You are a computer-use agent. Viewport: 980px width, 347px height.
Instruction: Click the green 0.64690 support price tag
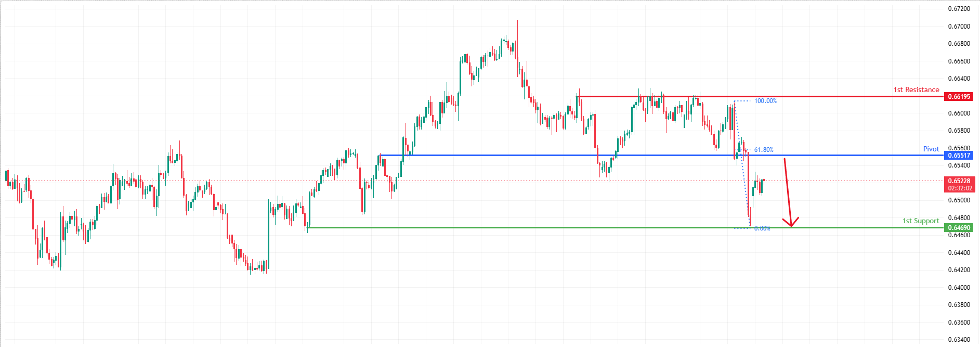coord(959,228)
